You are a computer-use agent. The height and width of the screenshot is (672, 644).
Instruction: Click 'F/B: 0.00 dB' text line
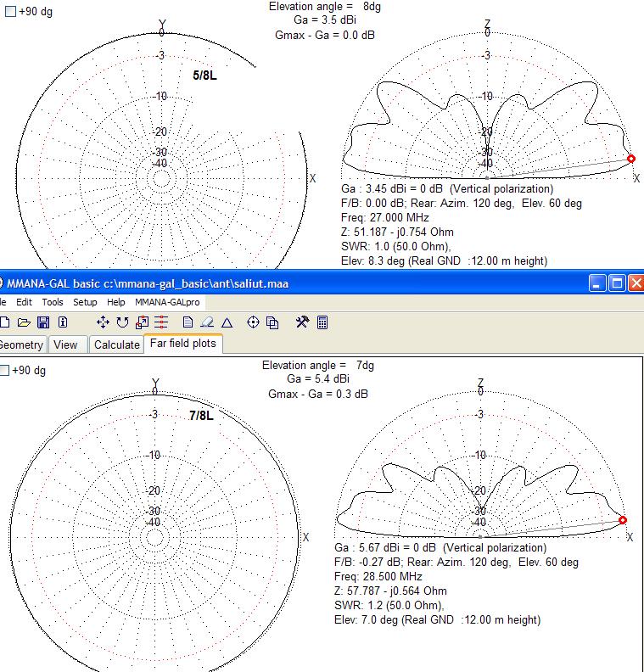(462, 203)
